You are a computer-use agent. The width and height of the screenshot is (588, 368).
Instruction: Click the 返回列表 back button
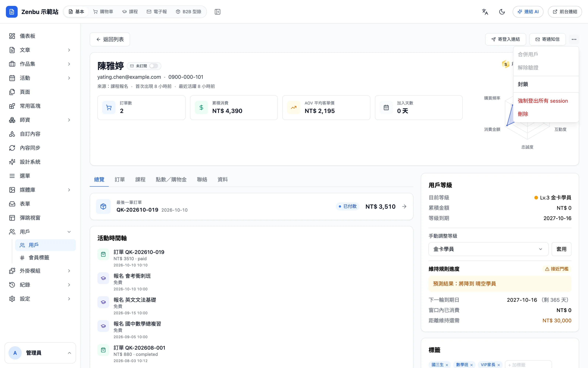pyautogui.click(x=110, y=39)
